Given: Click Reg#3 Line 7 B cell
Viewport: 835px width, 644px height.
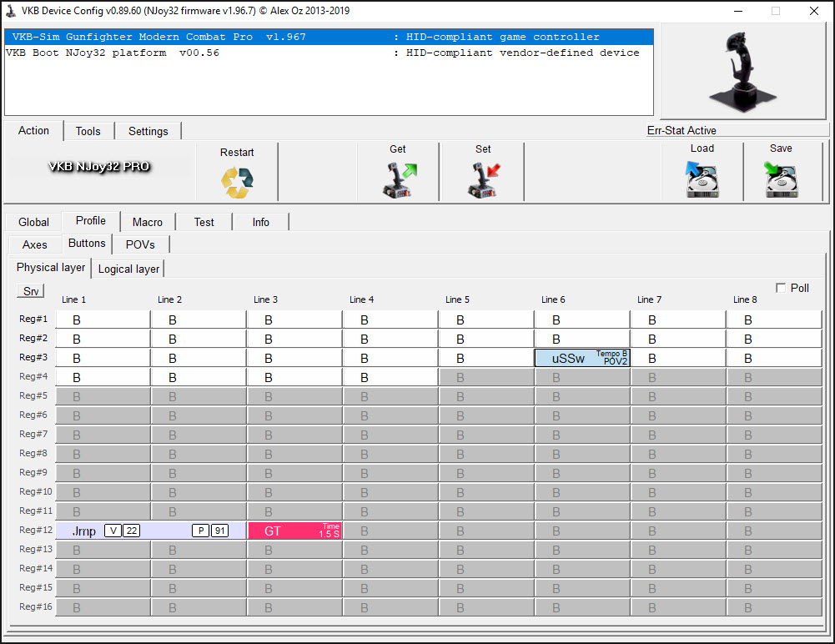Looking at the screenshot, I should pos(678,358).
